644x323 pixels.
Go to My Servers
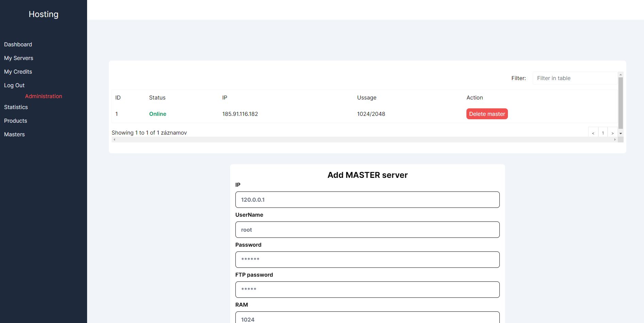[x=19, y=58]
